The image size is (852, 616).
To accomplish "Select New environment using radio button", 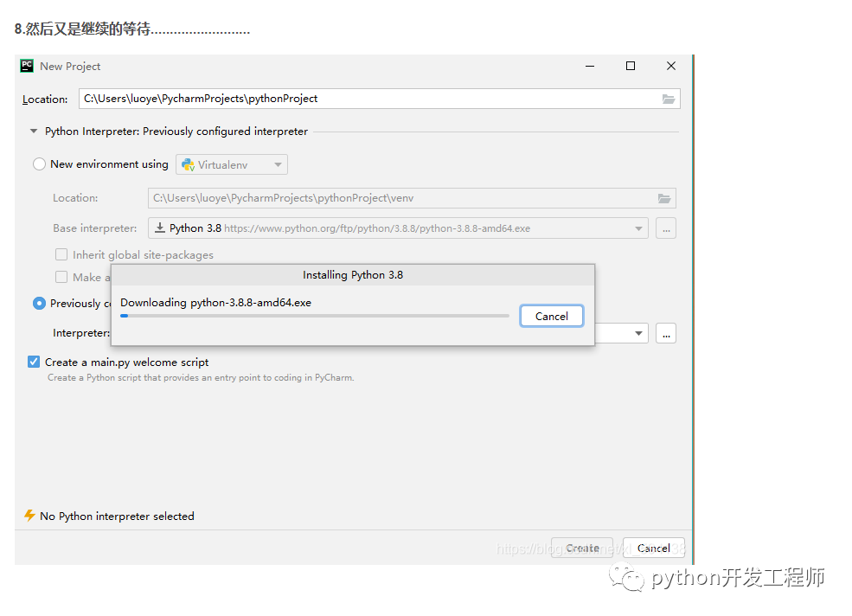I will pos(39,164).
